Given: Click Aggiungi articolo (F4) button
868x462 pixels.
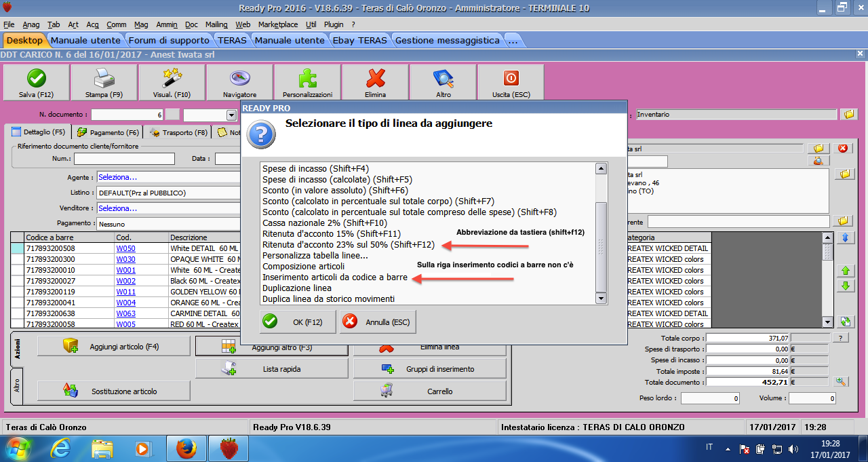Looking at the screenshot, I should tap(113, 347).
